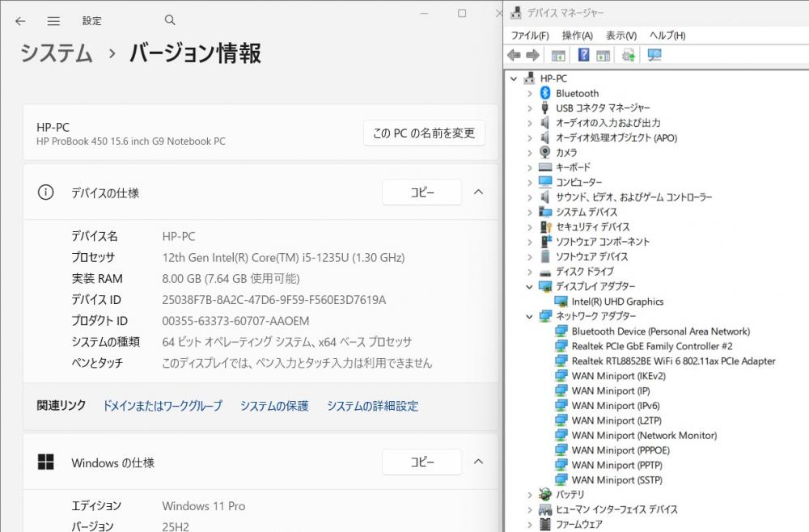Screen dimensions: 809x532
Task: Collapse the ディスプレイ アダプター node
Action: (530, 287)
